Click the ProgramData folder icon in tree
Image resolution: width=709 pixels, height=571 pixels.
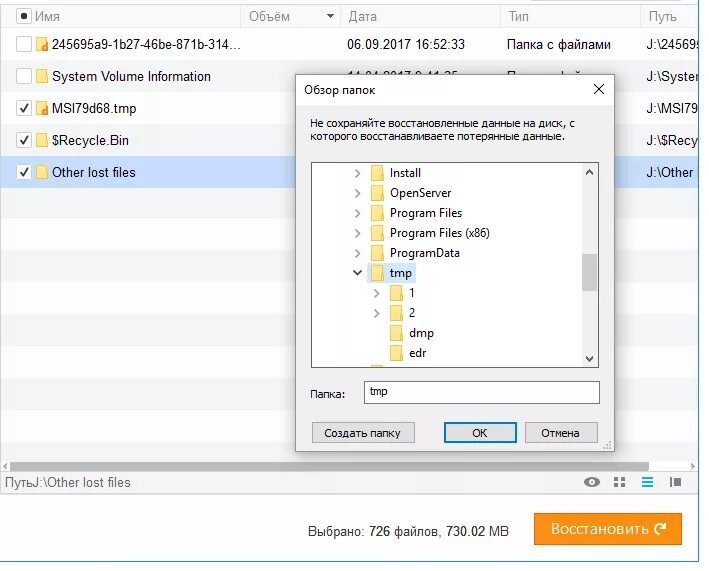[x=377, y=253]
